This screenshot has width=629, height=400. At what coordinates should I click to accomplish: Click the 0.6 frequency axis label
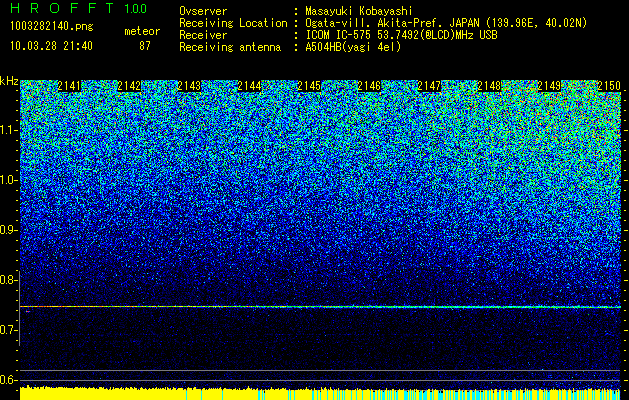pos(7,380)
